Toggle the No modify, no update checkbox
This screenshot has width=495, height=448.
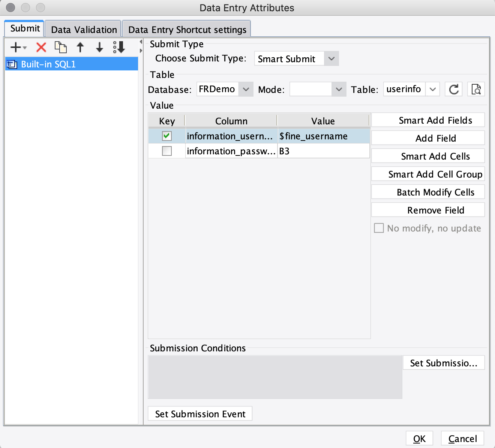pyautogui.click(x=379, y=228)
